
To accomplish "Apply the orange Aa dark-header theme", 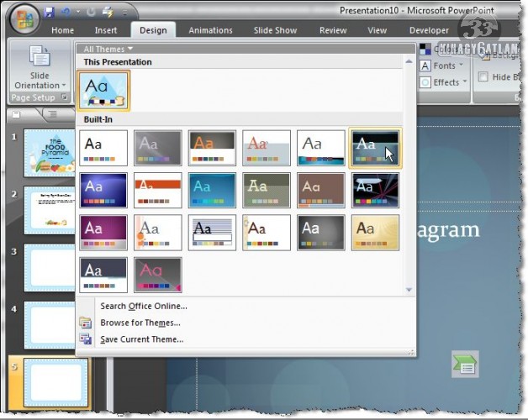I will click(212, 148).
